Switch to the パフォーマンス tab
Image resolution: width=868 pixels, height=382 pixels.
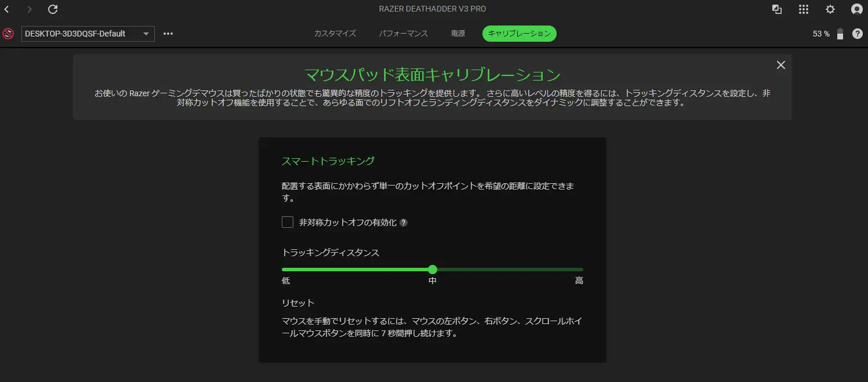(x=404, y=34)
